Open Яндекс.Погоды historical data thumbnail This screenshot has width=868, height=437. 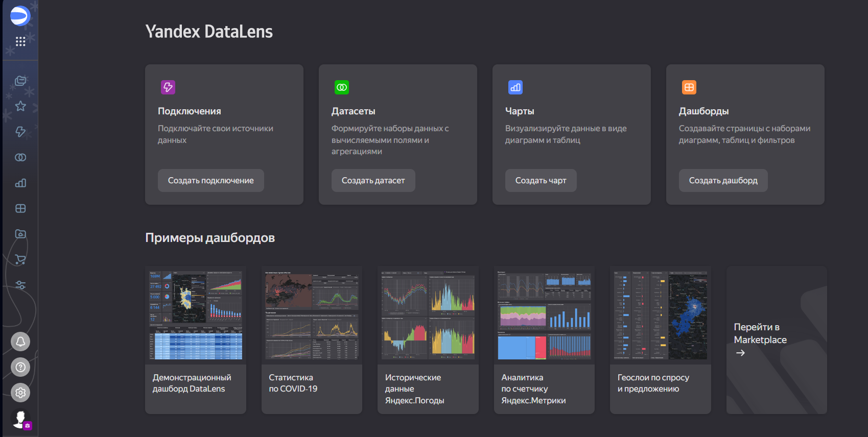[x=428, y=315]
